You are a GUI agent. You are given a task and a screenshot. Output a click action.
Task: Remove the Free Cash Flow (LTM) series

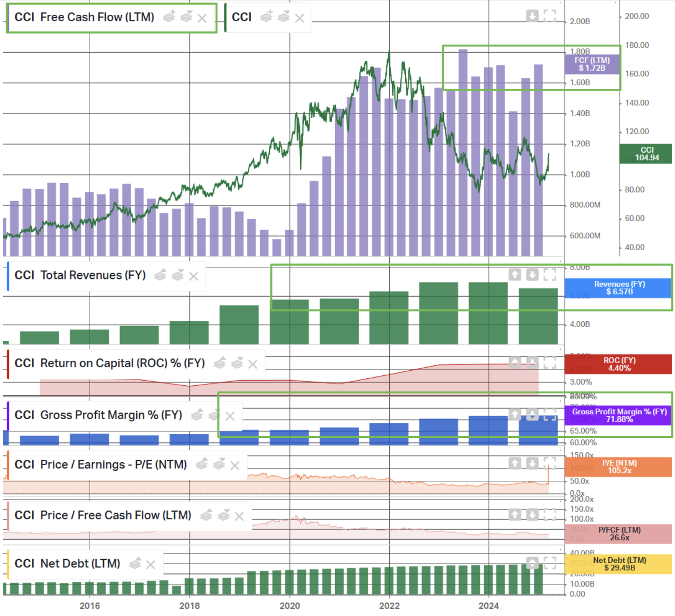click(202, 18)
